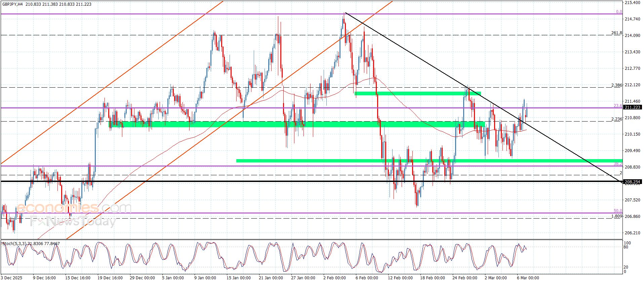Select the current price tag 211.223

pyautogui.click(x=632, y=107)
